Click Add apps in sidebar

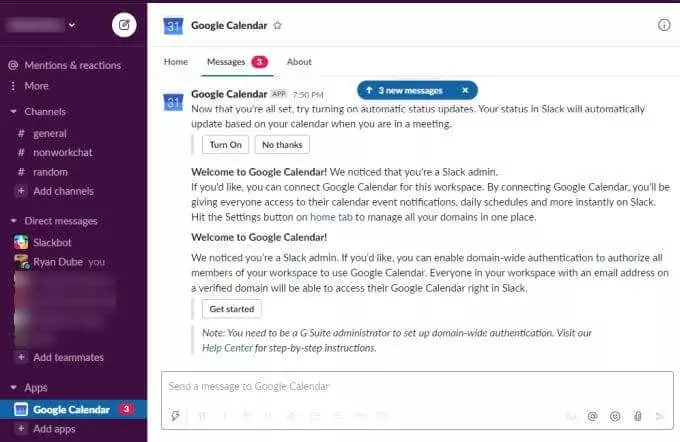tap(54, 429)
